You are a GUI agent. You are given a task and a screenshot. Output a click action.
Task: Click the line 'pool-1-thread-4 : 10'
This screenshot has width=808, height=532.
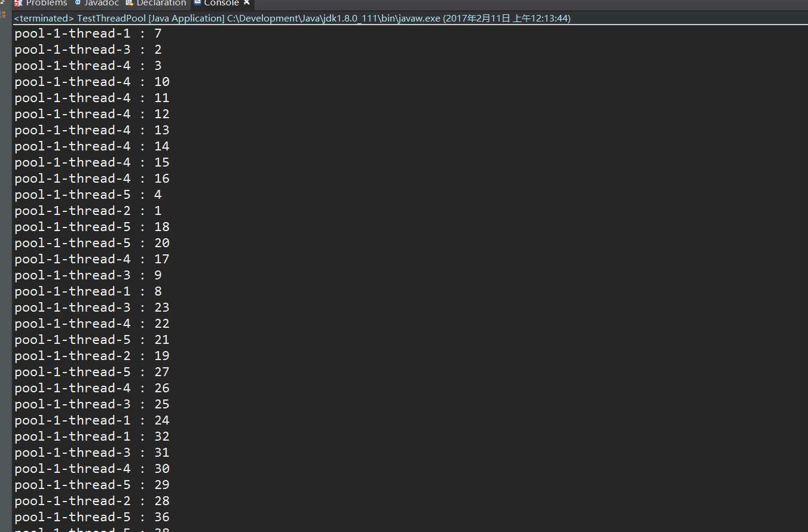click(x=92, y=82)
